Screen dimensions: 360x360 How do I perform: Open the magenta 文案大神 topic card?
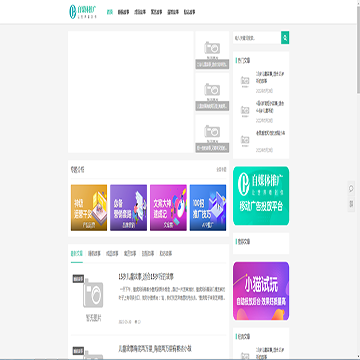tap(168, 208)
